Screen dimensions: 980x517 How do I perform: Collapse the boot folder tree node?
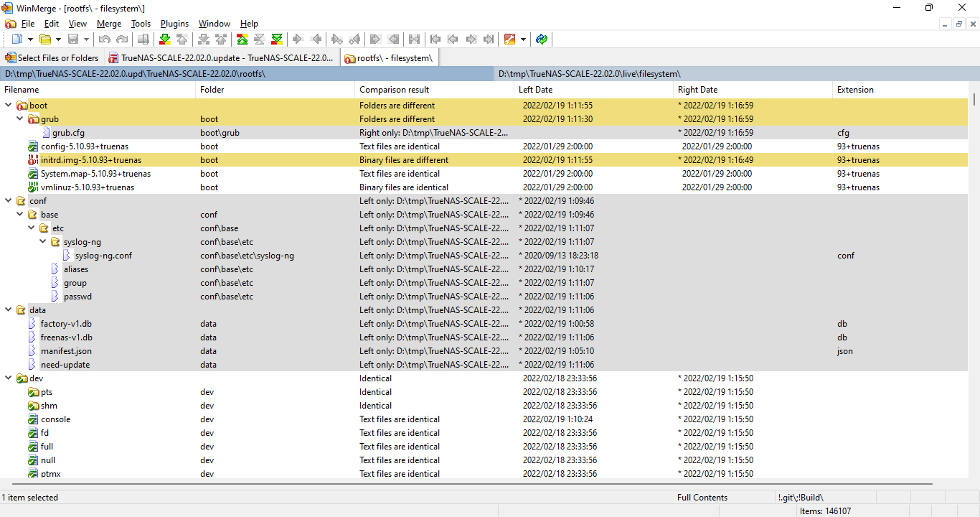[x=9, y=106]
